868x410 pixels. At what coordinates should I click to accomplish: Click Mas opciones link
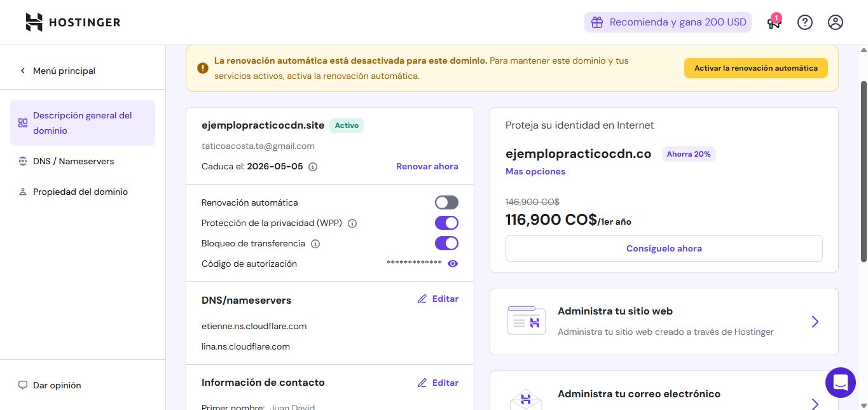pos(535,171)
